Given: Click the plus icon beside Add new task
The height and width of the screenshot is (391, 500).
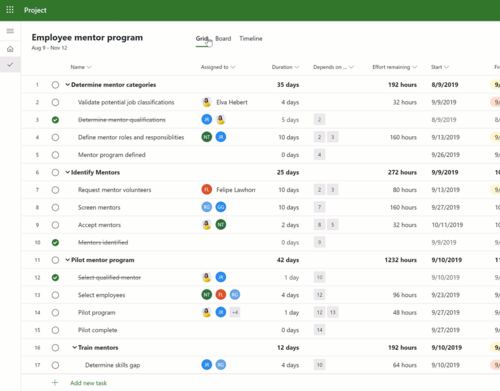Looking at the screenshot, I should pos(55,383).
